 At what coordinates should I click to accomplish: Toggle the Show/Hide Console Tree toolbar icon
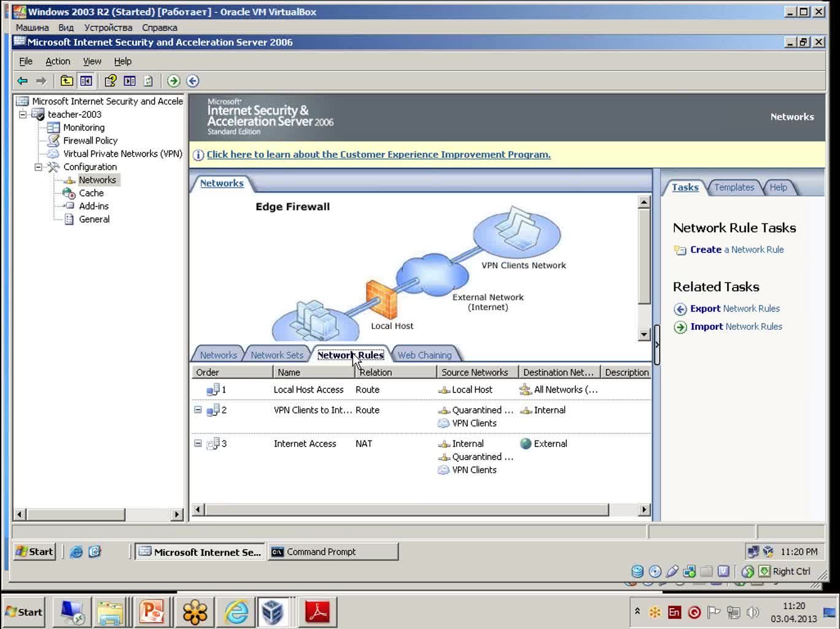tap(86, 80)
